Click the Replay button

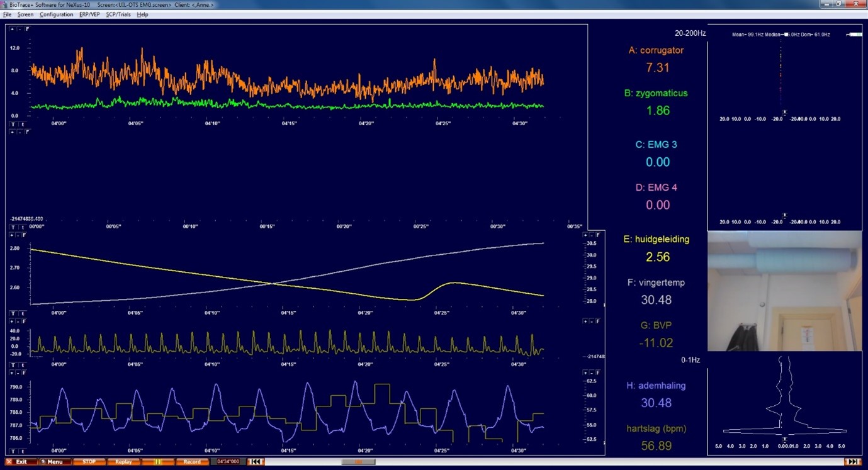(123, 462)
